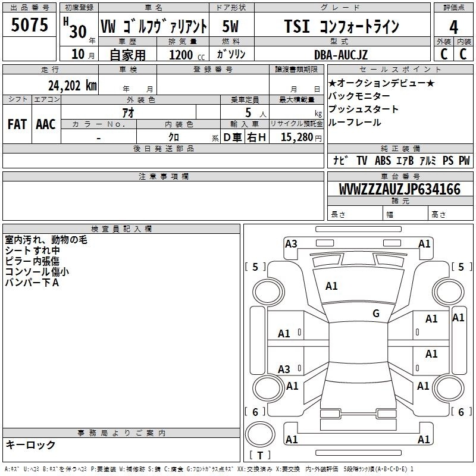Click the キーロック office notice
The width and height of the screenshot is (476, 476).
(30, 445)
